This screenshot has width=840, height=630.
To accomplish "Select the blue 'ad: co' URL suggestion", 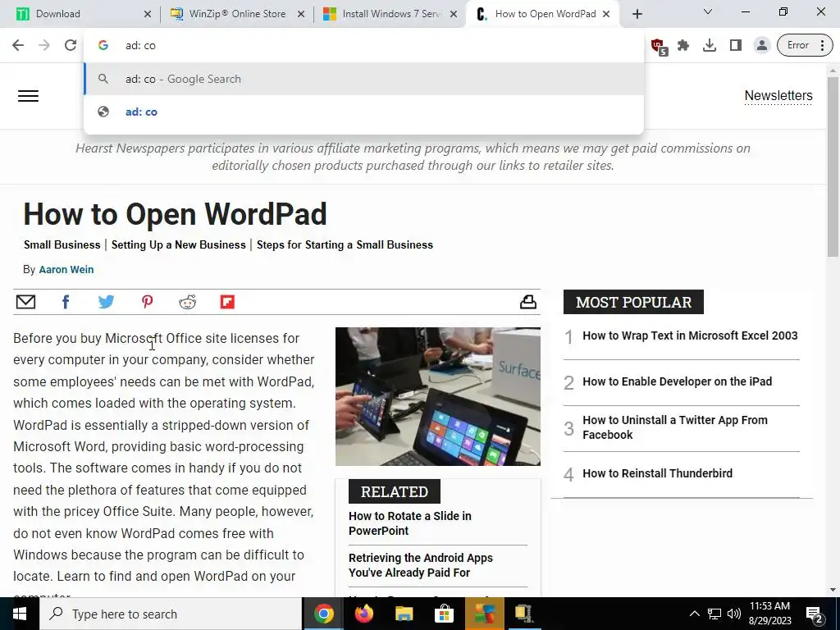I will [x=364, y=112].
